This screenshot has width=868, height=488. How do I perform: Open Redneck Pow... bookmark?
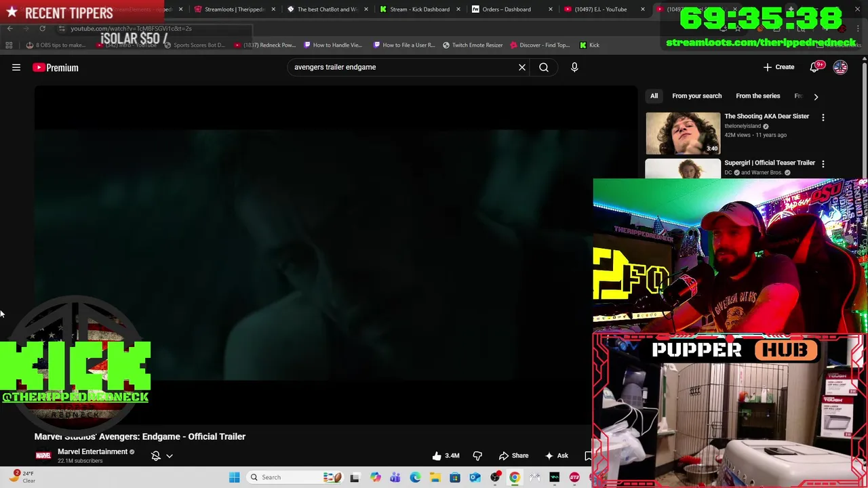point(264,45)
